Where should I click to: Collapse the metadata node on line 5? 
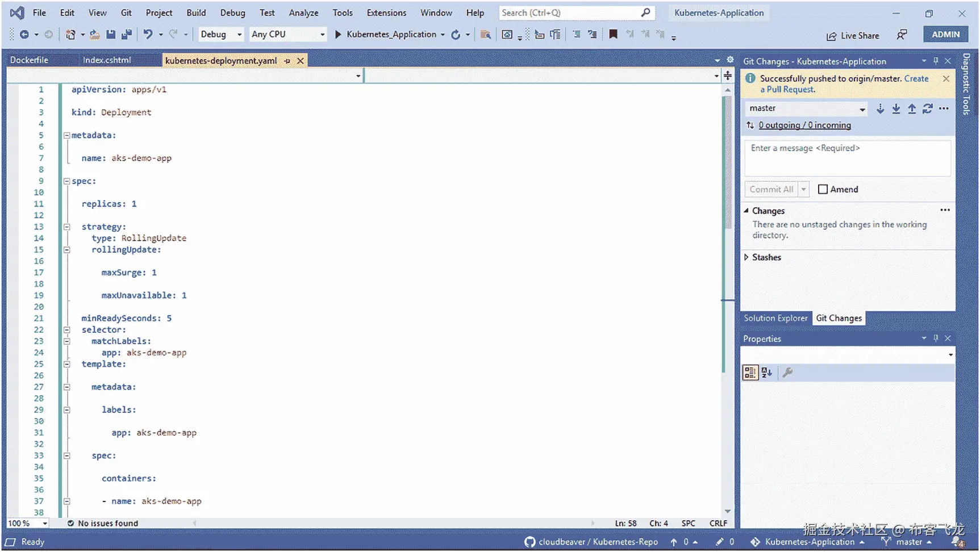(x=66, y=135)
